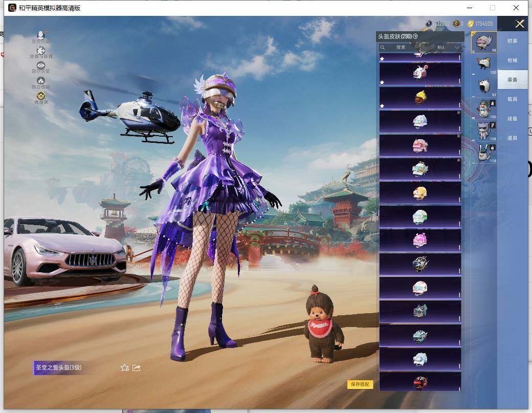The image size is (532, 413).
Task: Select the equipped purple winged helmet slot 98
Action: (x=484, y=42)
